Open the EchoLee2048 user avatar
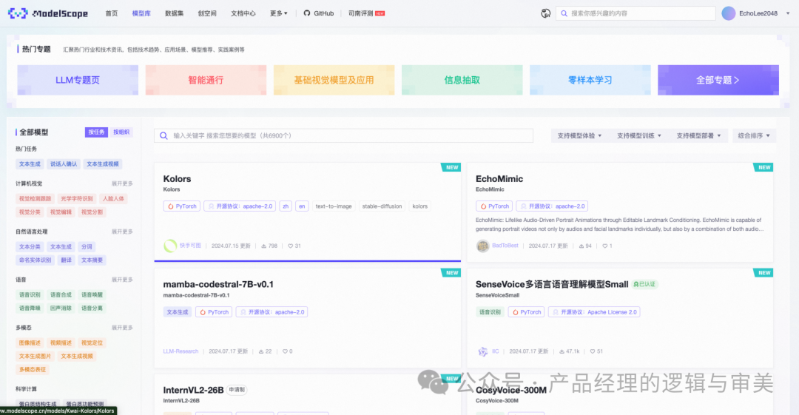This screenshot has height=415, width=799. coord(729,13)
